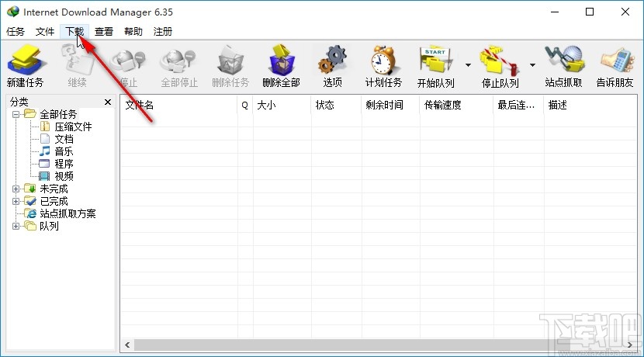644x357 pixels.
Task: Collapse the 全部任务 tree node
Action: 16,114
